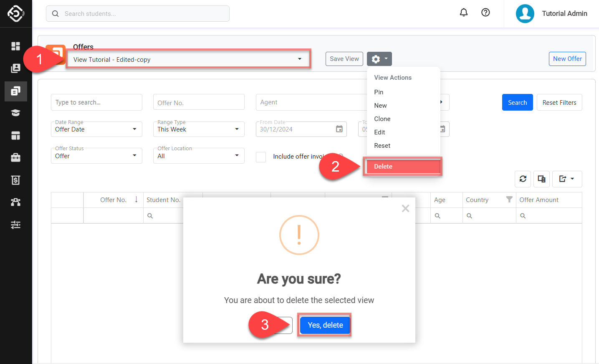This screenshot has height=364, width=599.
Task: Select Pin in View Actions menu
Action: click(379, 92)
